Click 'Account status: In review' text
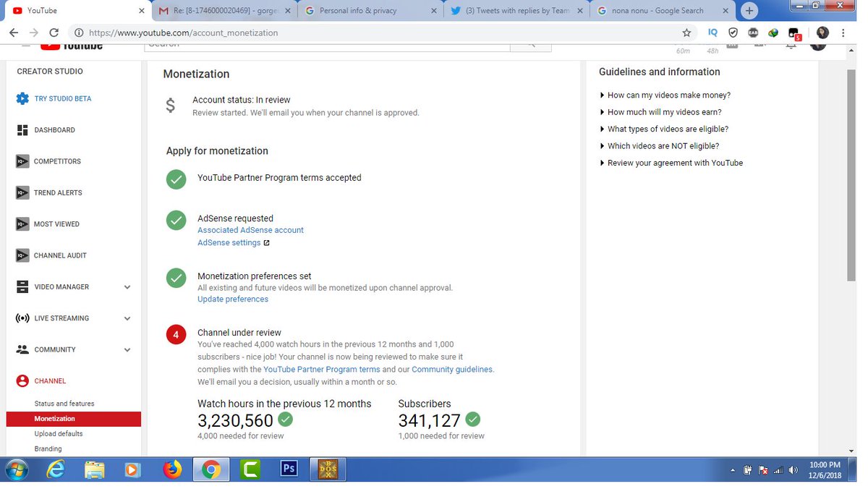 pyautogui.click(x=241, y=100)
